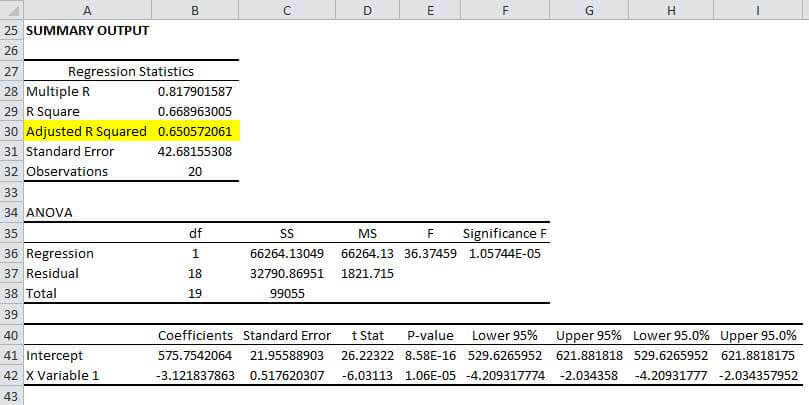
Task: Select the df column heading
Action: 195,234
